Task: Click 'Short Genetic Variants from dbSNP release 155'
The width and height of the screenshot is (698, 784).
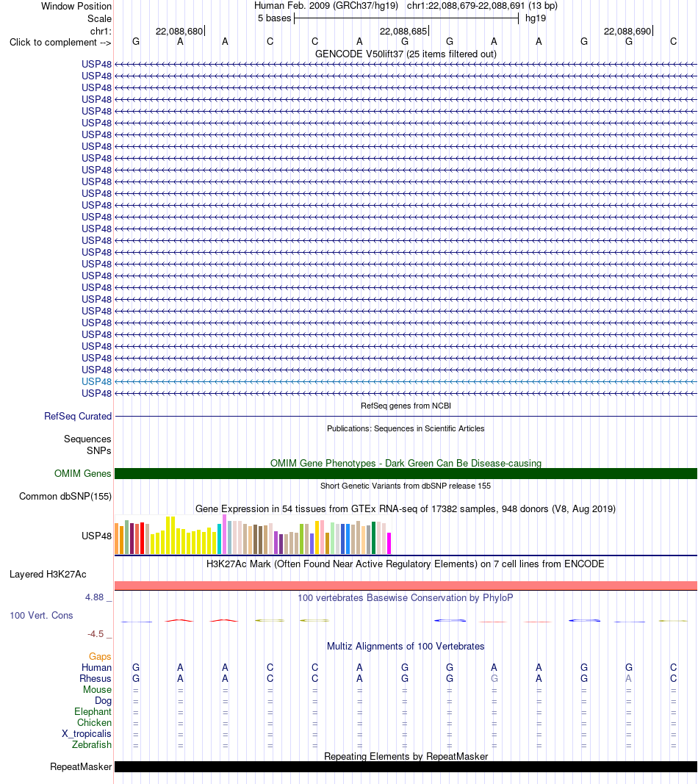Action: pyautogui.click(x=406, y=486)
